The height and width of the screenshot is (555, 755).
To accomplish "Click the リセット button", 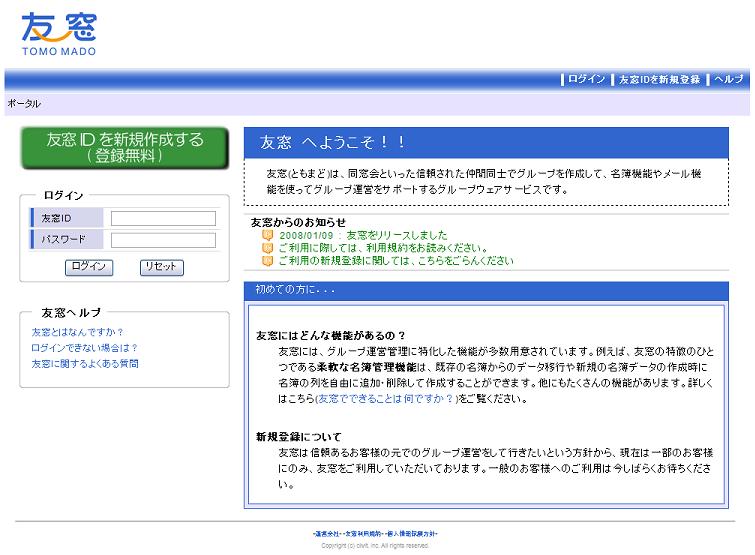I will [161, 267].
